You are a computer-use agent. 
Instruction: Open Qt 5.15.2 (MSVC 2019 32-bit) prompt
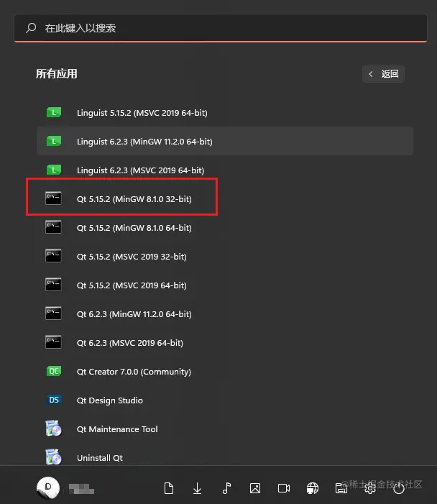[x=224, y=256]
